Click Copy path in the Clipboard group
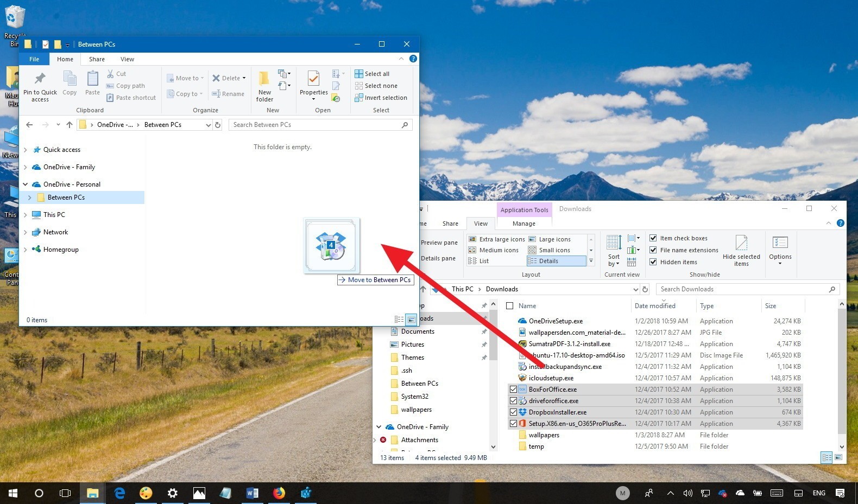 125,86
